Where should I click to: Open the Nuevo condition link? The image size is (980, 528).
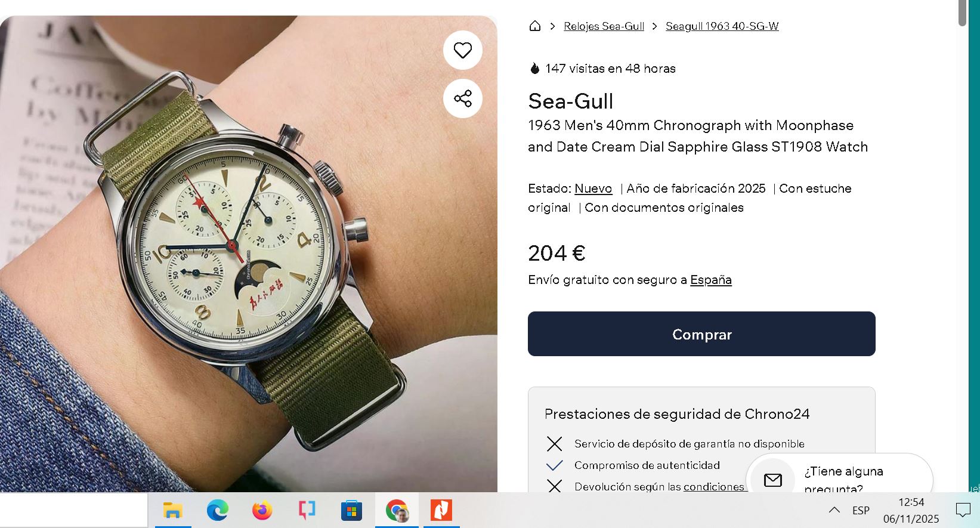click(593, 189)
